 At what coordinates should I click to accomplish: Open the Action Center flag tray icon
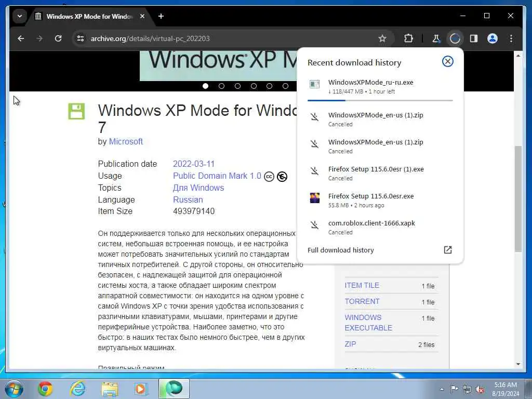(454, 389)
